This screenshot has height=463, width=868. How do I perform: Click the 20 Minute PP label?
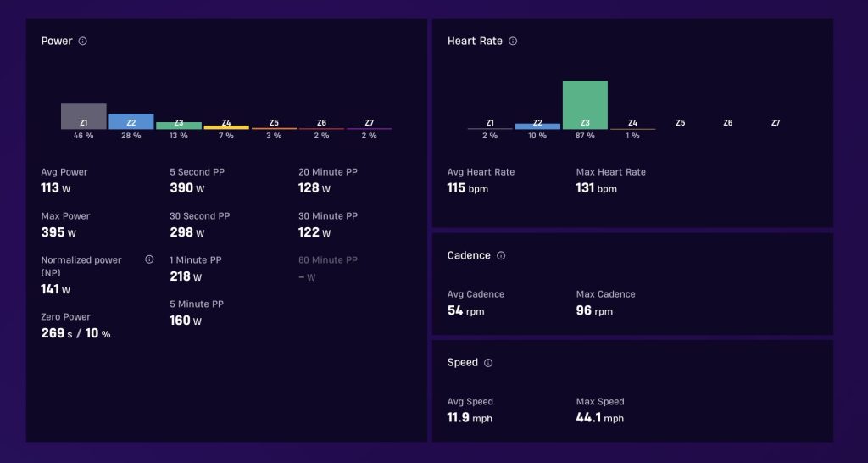click(328, 171)
